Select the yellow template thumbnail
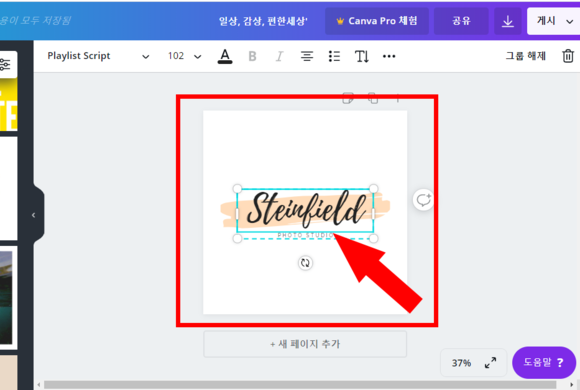 (x=9, y=105)
